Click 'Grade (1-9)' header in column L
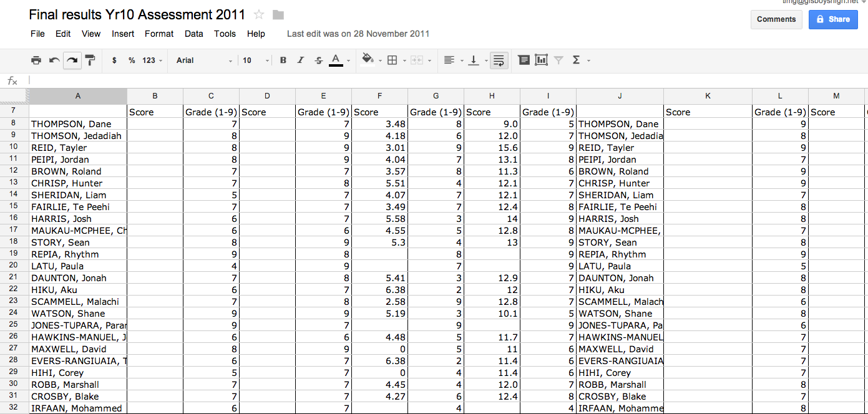Screen dimensions: 868x414 click(780, 112)
